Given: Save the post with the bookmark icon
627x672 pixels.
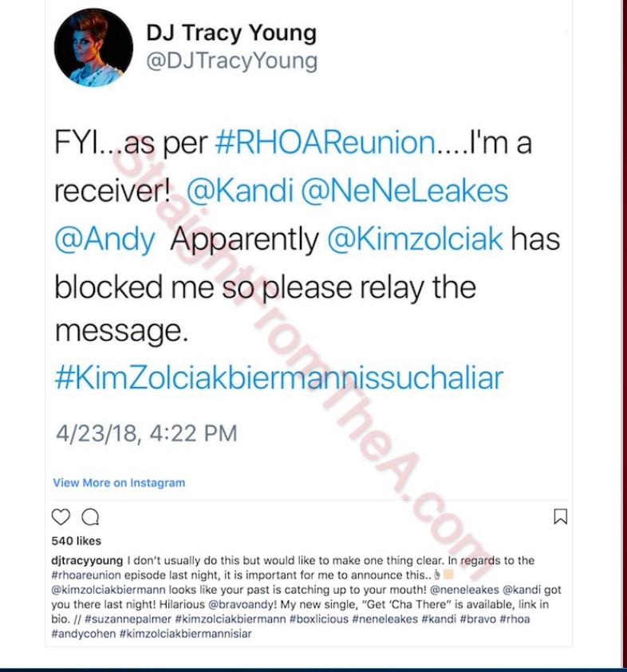Looking at the screenshot, I should pyautogui.click(x=560, y=516).
